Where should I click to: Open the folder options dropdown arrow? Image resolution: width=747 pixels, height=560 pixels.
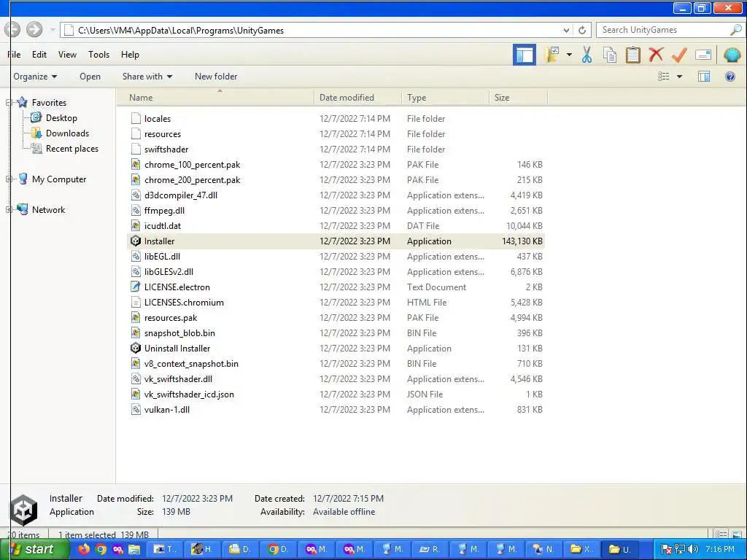coord(569,55)
